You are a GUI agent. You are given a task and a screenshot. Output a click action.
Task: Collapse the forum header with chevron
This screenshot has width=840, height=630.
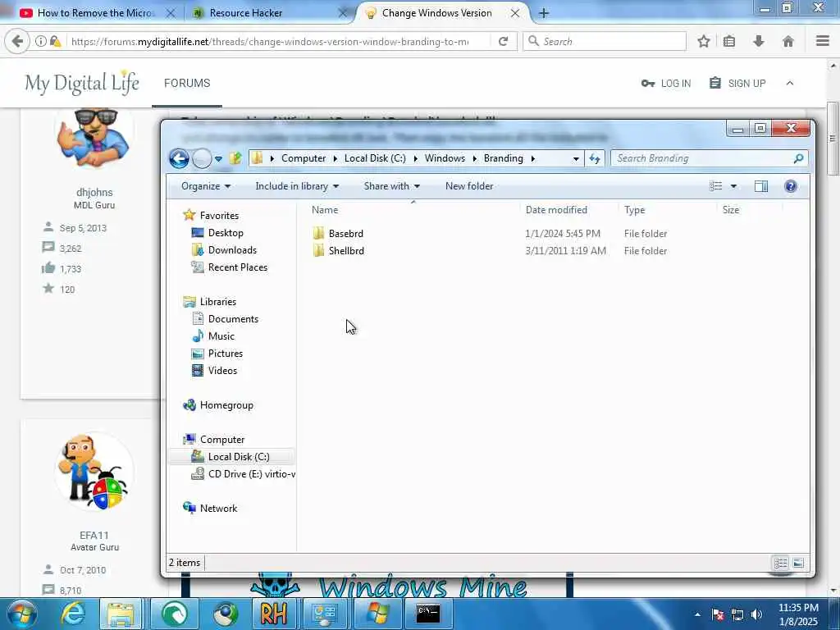[790, 84]
